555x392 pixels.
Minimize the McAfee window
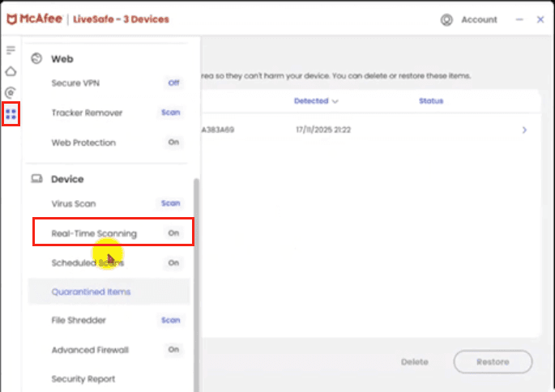pos(519,19)
